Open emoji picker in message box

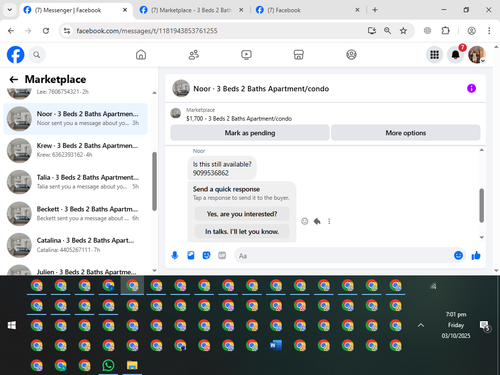[458, 256]
